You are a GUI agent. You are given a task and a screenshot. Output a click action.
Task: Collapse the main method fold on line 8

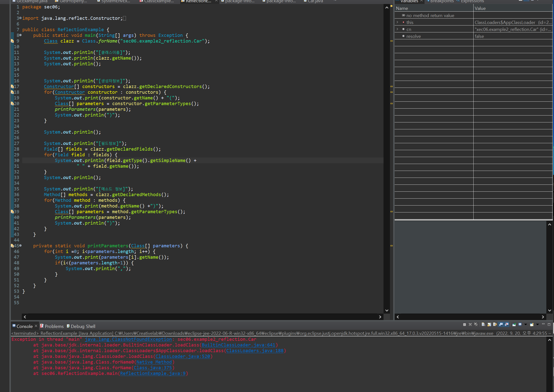[x=20, y=35]
